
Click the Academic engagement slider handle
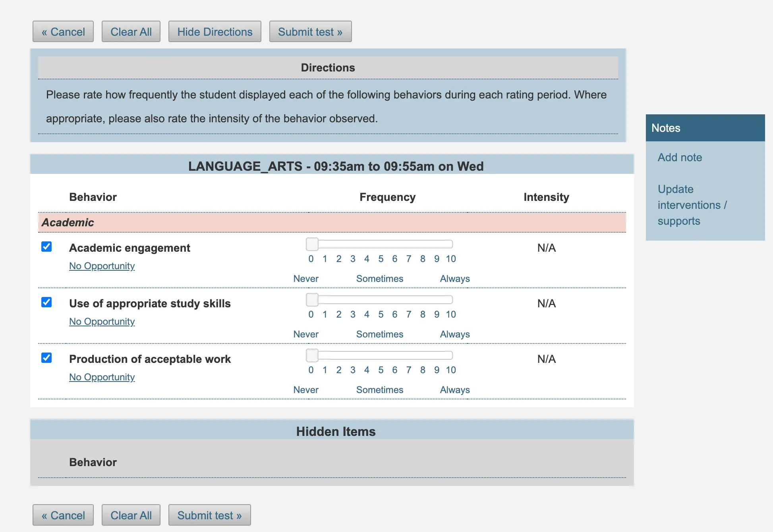[x=312, y=244]
